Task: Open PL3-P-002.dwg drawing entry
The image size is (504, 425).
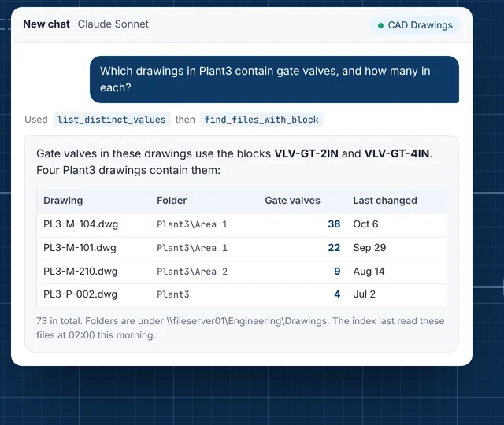Action: (x=80, y=294)
